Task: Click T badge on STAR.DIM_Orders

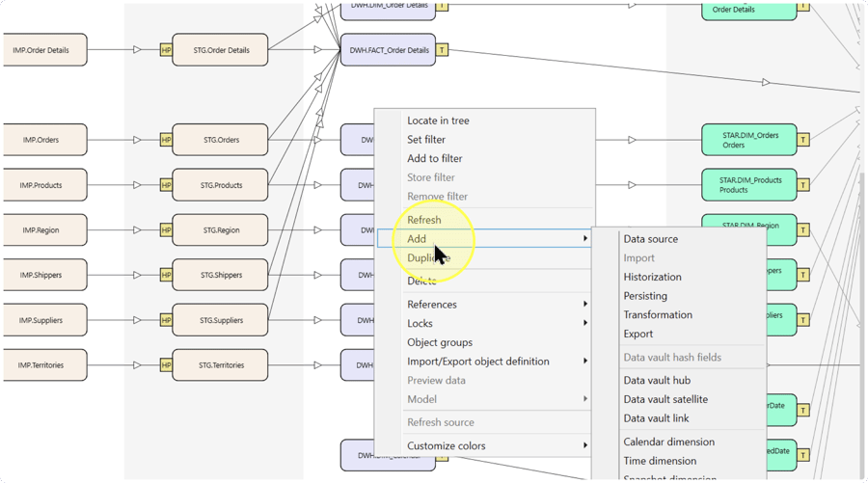Action: click(802, 140)
